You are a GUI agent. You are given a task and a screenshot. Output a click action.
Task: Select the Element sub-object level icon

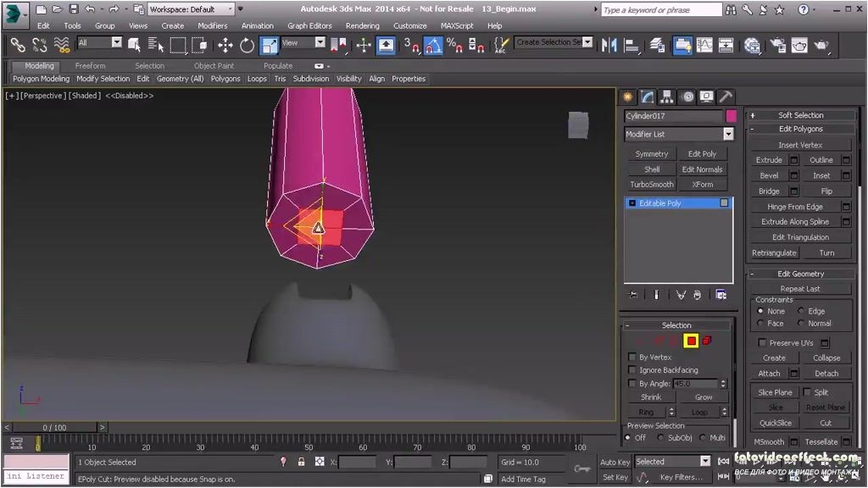coord(707,341)
